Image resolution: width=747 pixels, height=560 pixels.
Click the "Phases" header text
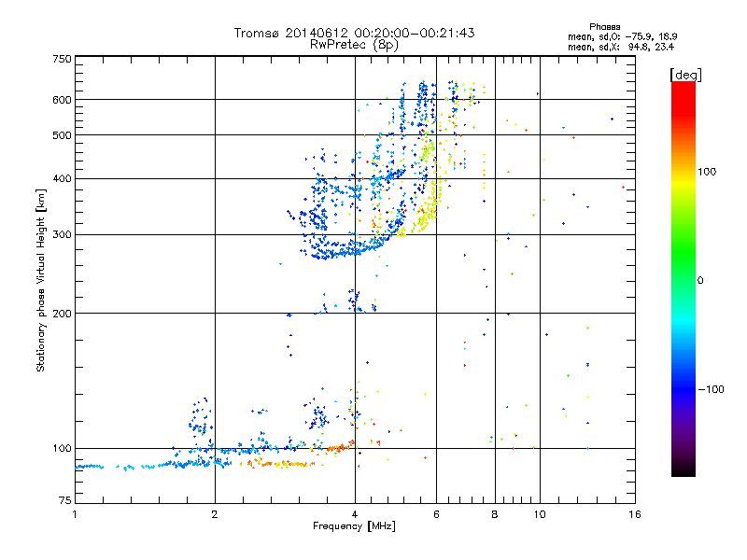pyautogui.click(x=604, y=27)
